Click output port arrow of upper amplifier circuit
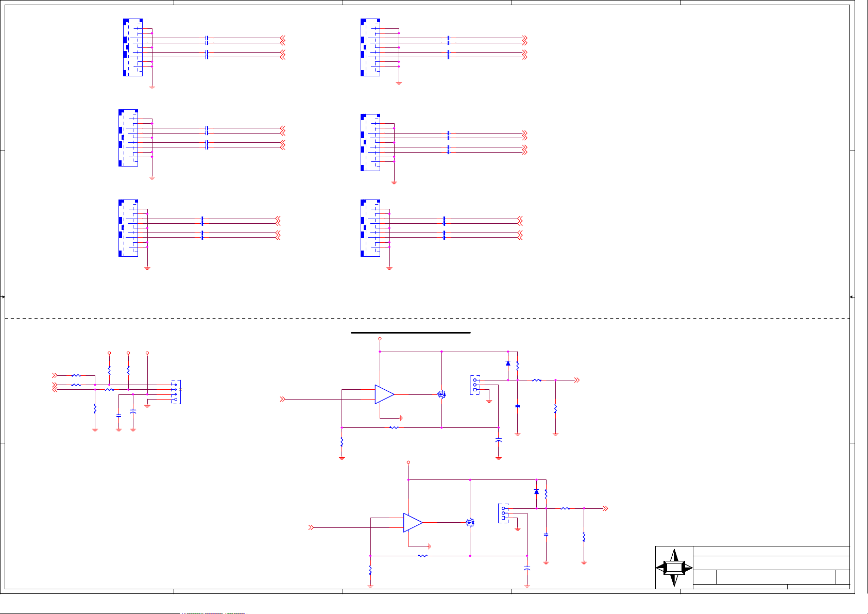This screenshot has height=614, width=868. [x=577, y=380]
